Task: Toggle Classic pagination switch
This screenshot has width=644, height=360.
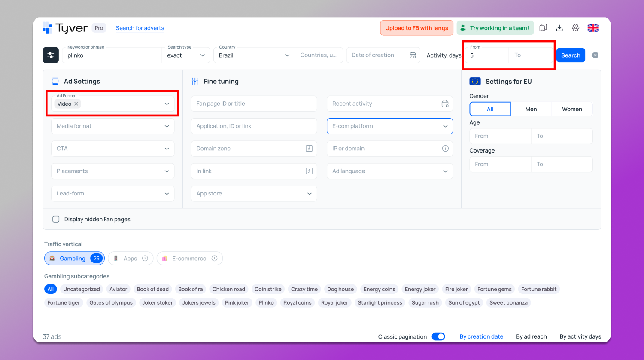Action: (438, 336)
